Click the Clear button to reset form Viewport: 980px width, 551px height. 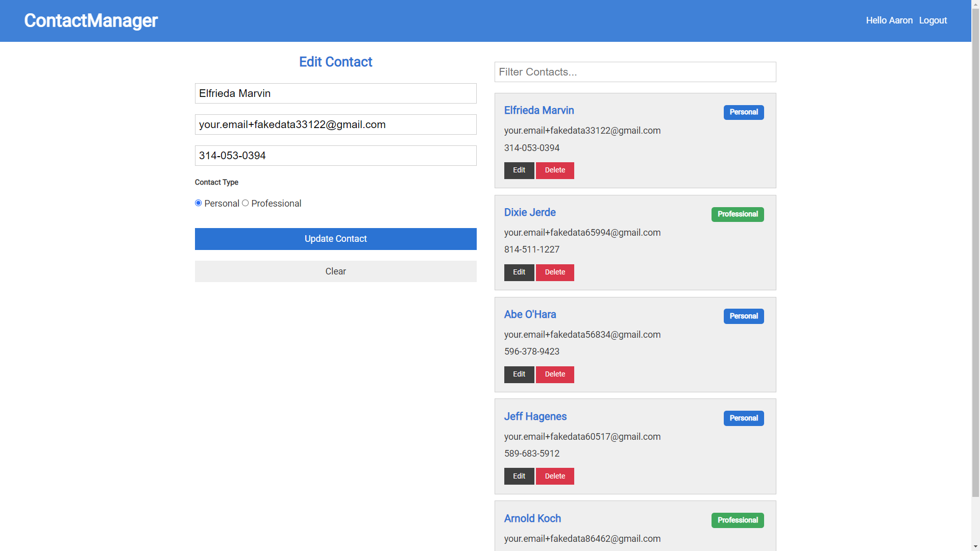point(335,271)
